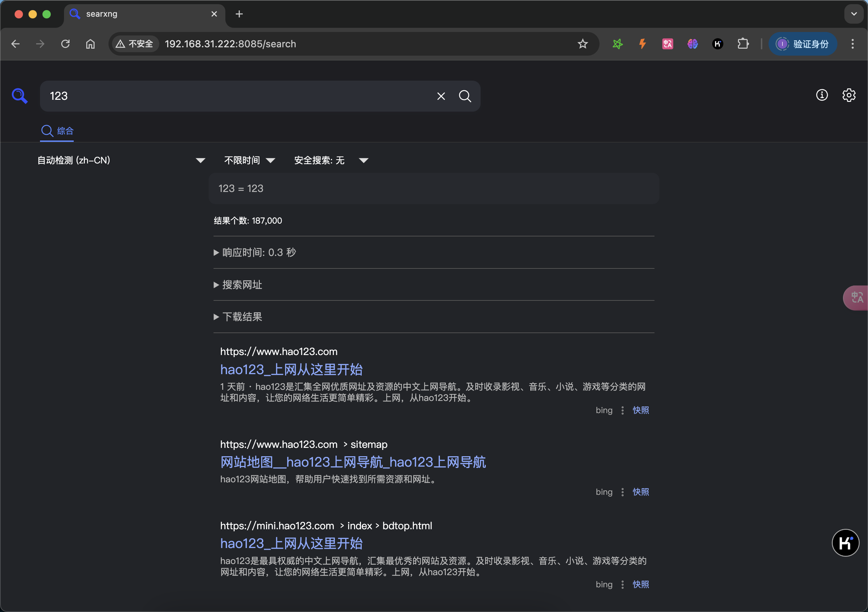The image size is (868, 612).
Task: Open preferences with the gear icon
Action: click(849, 95)
